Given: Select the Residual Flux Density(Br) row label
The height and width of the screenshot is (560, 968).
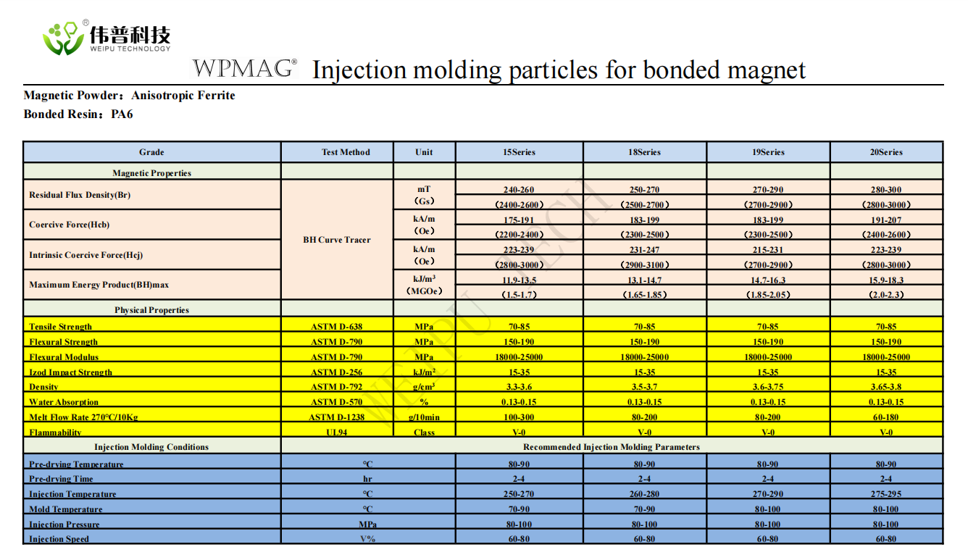Looking at the screenshot, I should pyautogui.click(x=80, y=195).
